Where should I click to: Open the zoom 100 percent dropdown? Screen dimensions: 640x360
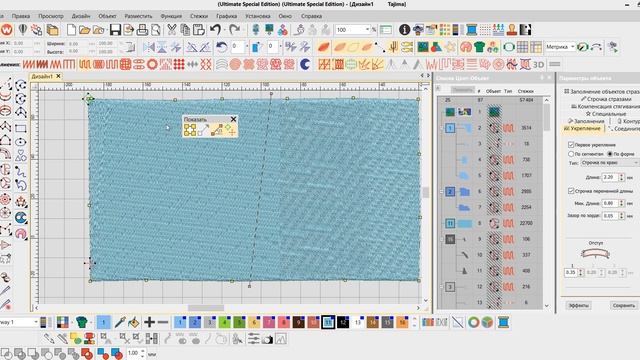click(x=367, y=30)
